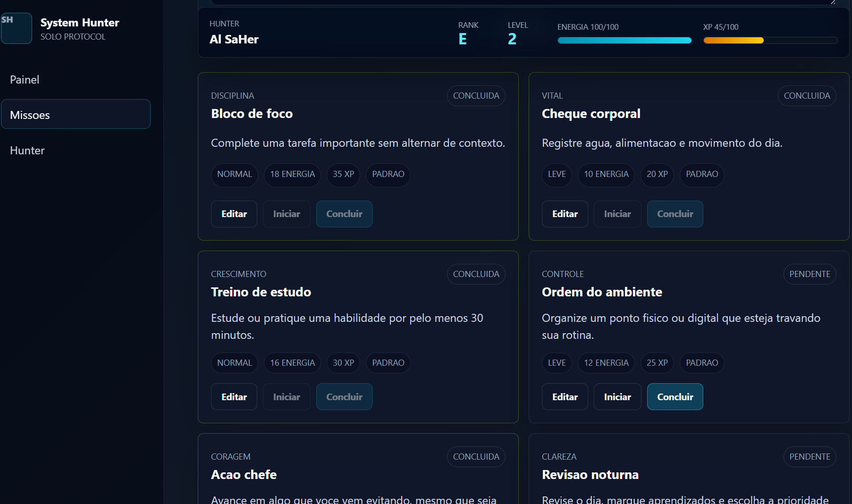Click the ENERGIA 100/100 progress bar

coord(624,41)
